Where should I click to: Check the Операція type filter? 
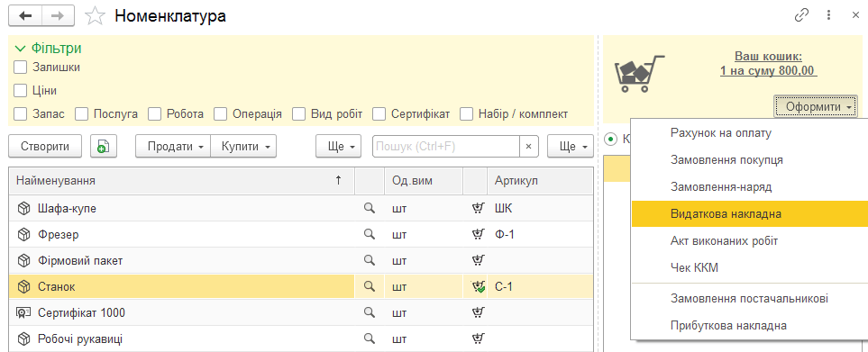click(x=221, y=114)
